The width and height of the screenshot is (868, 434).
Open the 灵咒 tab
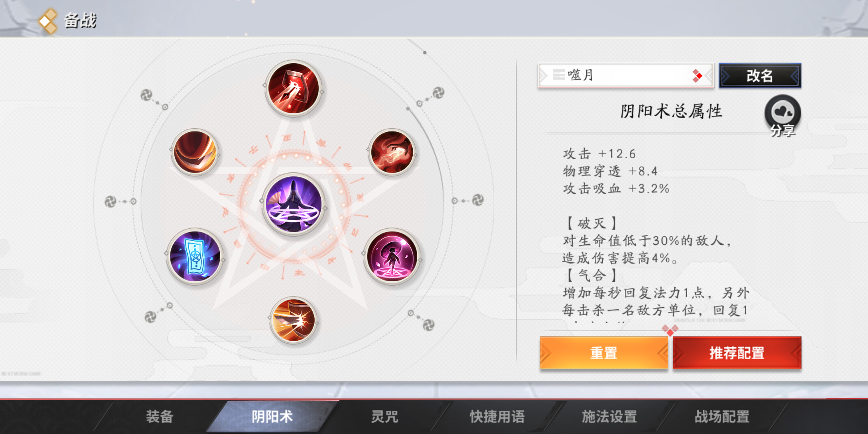coord(385,416)
